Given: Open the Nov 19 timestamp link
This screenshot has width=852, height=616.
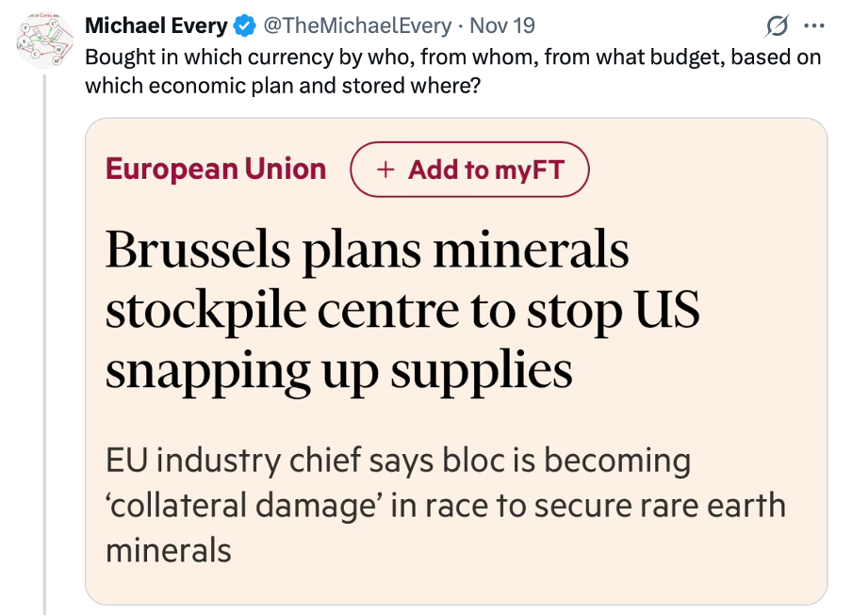Looking at the screenshot, I should click(502, 25).
